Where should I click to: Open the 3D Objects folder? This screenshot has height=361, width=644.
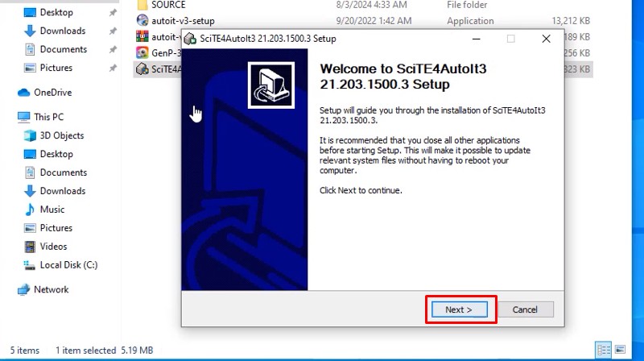(x=61, y=135)
